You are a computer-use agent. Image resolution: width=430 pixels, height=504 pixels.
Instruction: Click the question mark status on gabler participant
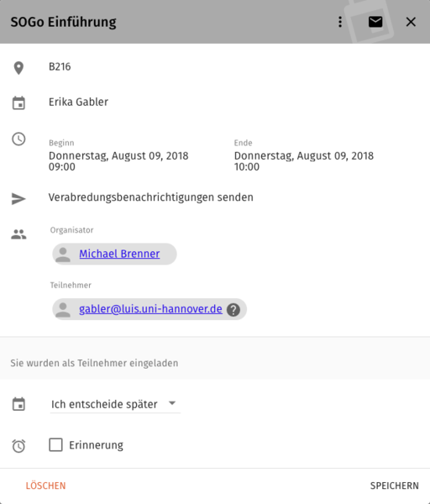click(233, 309)
